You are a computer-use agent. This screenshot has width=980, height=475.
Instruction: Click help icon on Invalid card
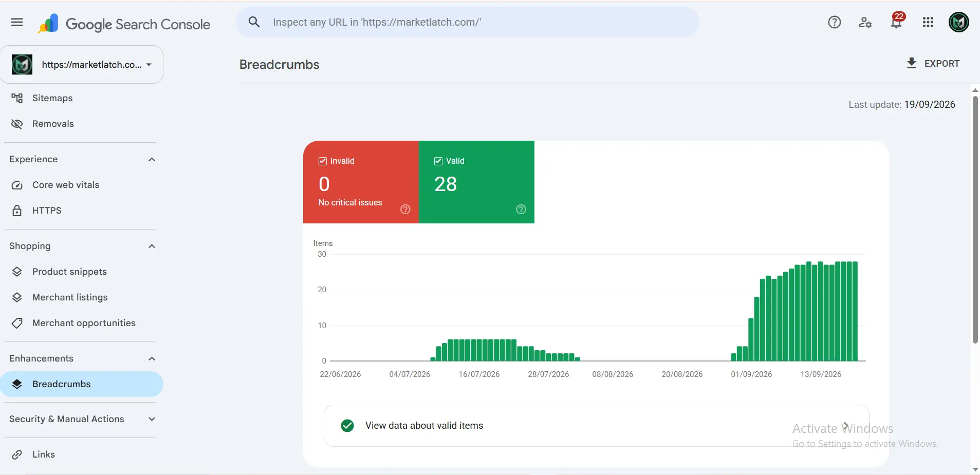[405, 209]
